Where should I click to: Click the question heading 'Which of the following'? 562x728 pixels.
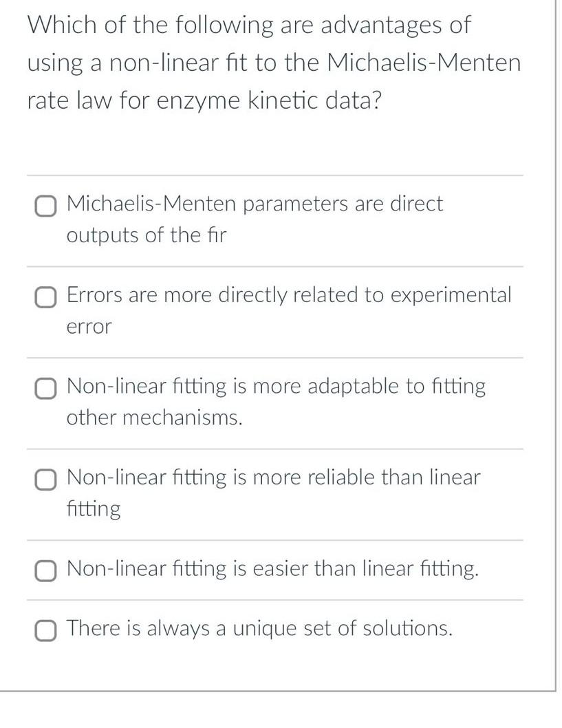tap(249, 25)
